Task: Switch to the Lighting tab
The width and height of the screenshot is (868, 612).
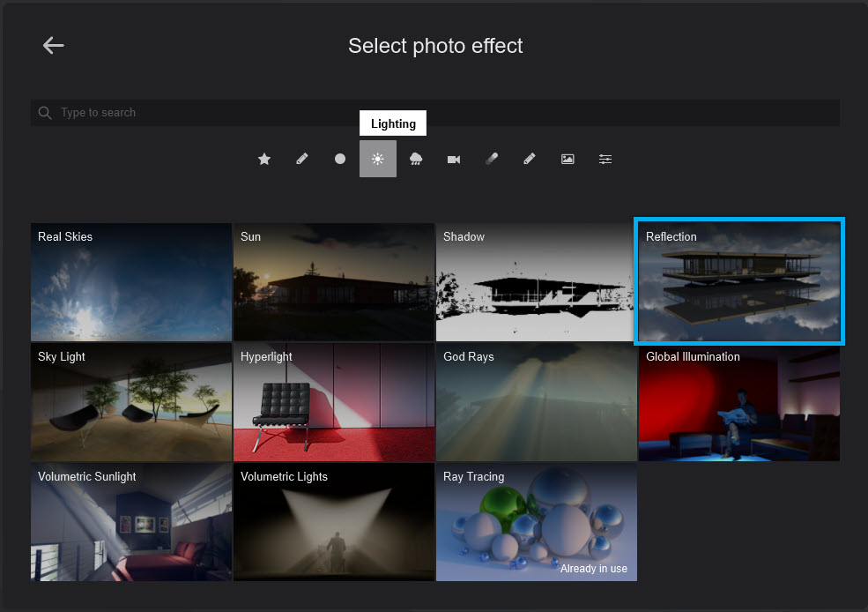Action: 392,123
